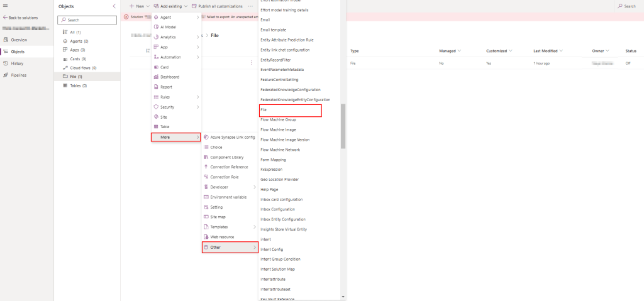Click the row's three-dot more options icon
The image size is (644, 301).
252,63
